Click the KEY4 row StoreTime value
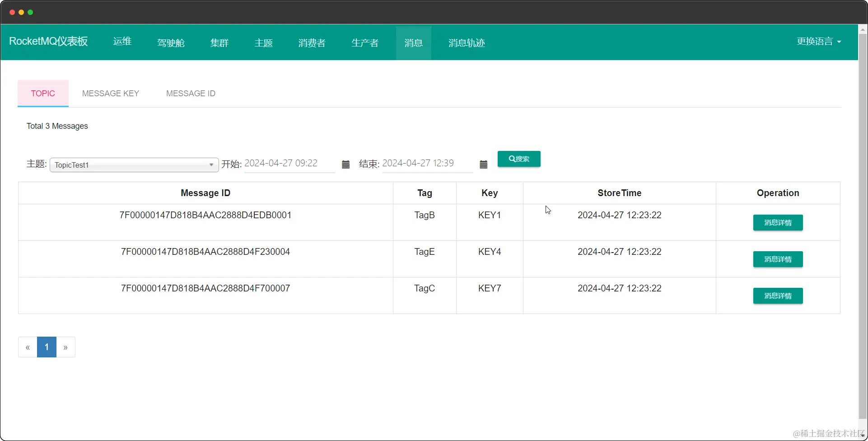 [620, 252]
